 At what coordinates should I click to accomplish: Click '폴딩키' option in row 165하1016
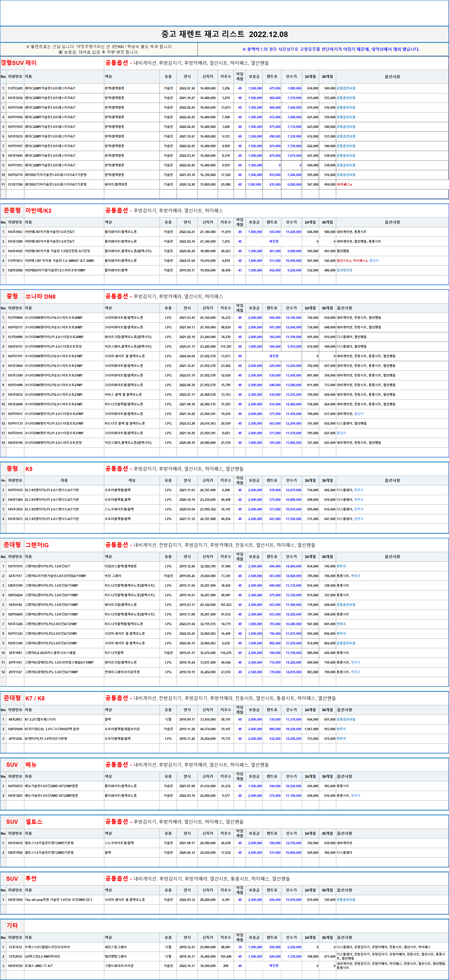click(341, 433)
